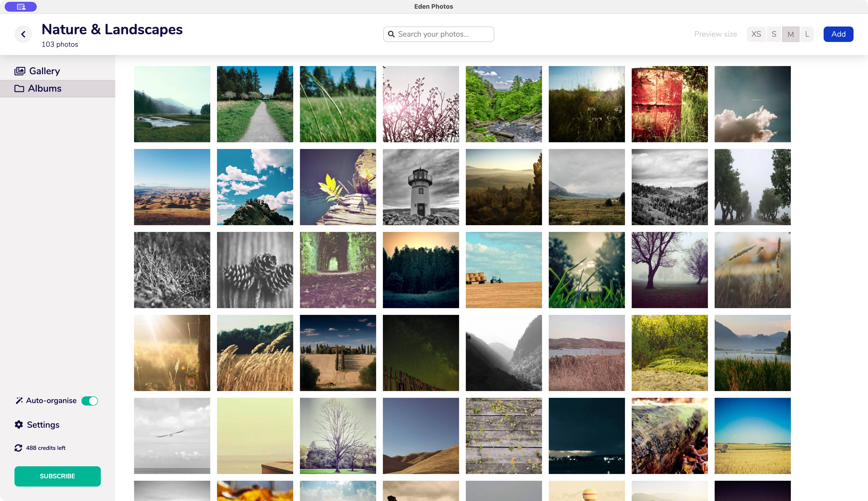Click the 'Nature & Landscapes' album title
Image resolution: width=868 pixels, height=501 pixels.
click(x=112, y=29)
